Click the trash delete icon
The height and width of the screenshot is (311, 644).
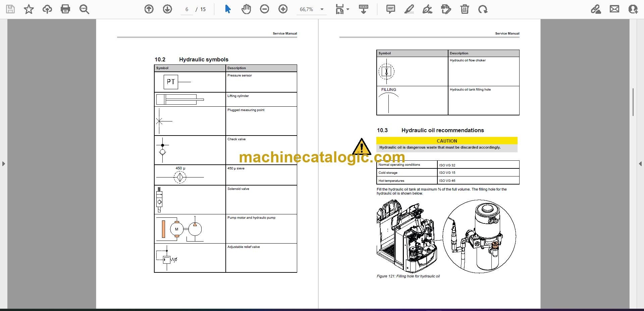[x=465, y=9]
